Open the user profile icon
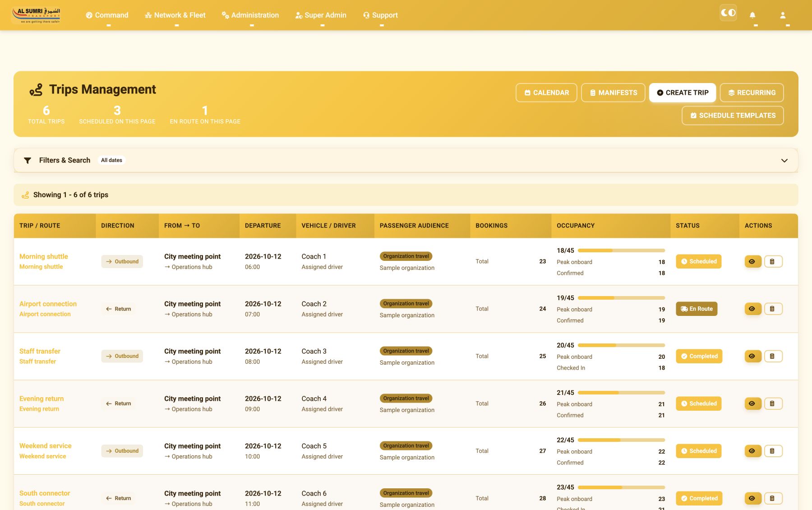This screenshot has height=510, width=812. coord(783,15)
